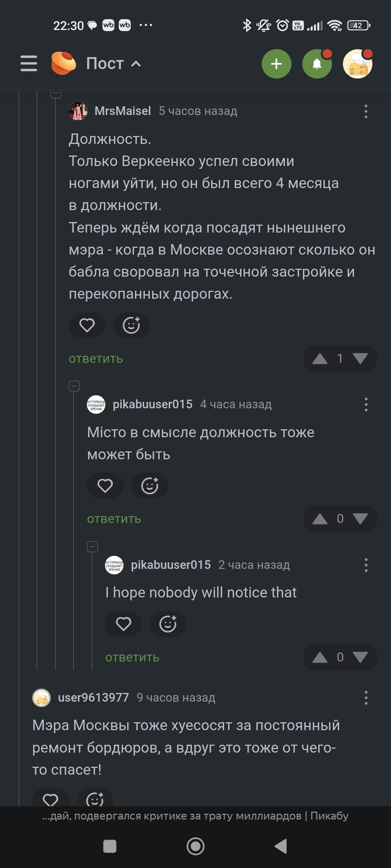Screen dimensions: 391x868
Task: Heart the "I hope nobody will notice" comment
Action: (x=123, y=624)
